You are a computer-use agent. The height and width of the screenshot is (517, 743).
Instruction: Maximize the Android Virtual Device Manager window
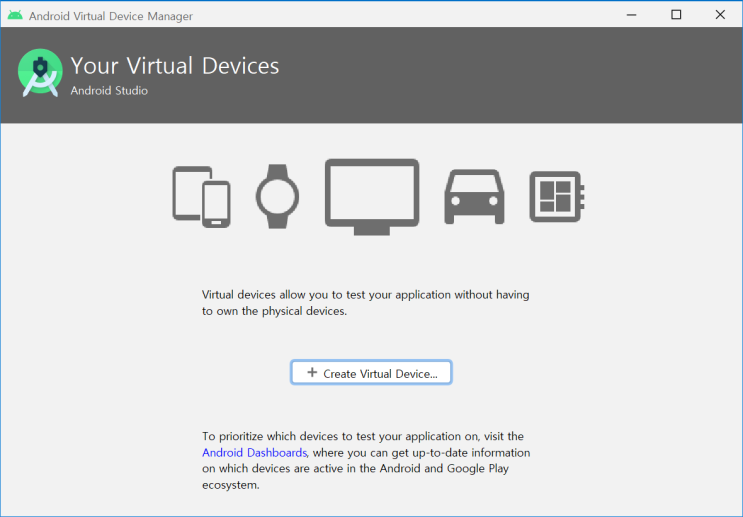click(676, 15)
